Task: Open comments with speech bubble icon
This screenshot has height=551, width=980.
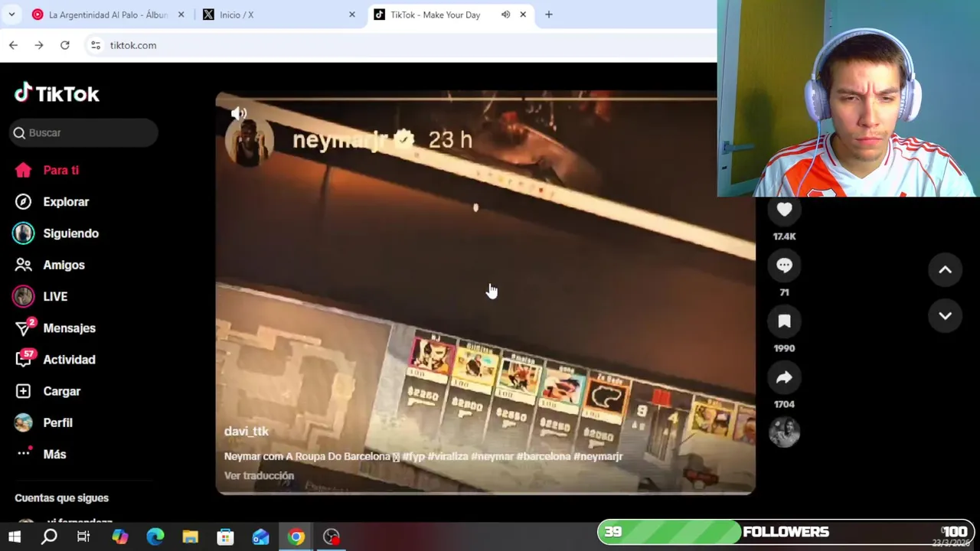Action: (784, 266)
